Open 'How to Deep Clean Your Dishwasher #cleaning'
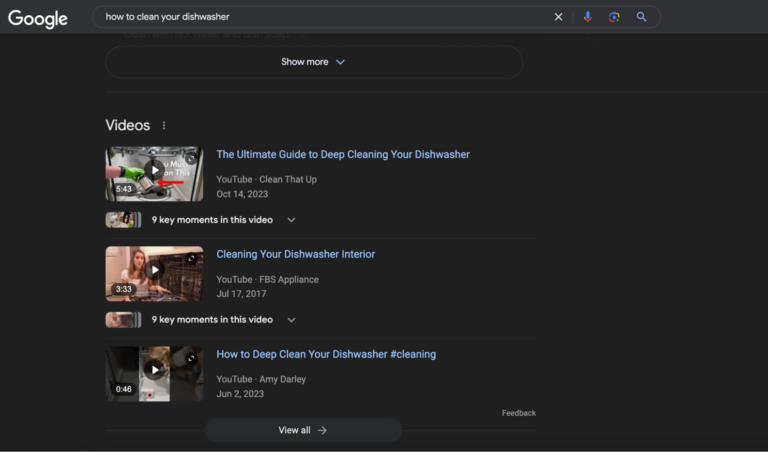The width and height of the screenshot is (768, 452). point(326,354)
